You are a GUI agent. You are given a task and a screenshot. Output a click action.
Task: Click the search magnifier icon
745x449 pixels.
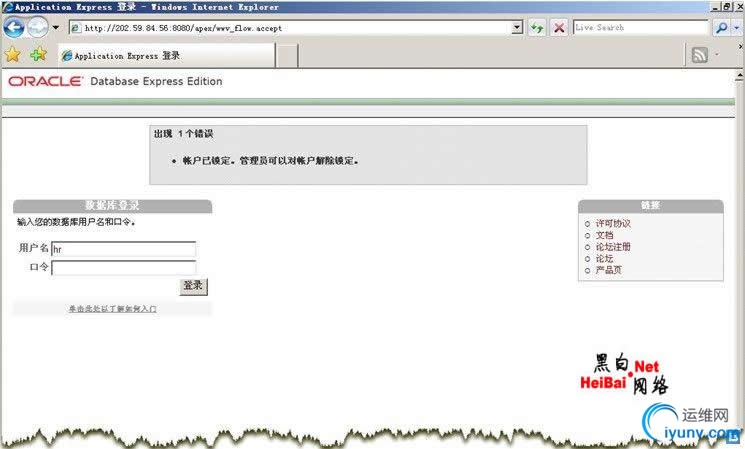tap(721, 28)
